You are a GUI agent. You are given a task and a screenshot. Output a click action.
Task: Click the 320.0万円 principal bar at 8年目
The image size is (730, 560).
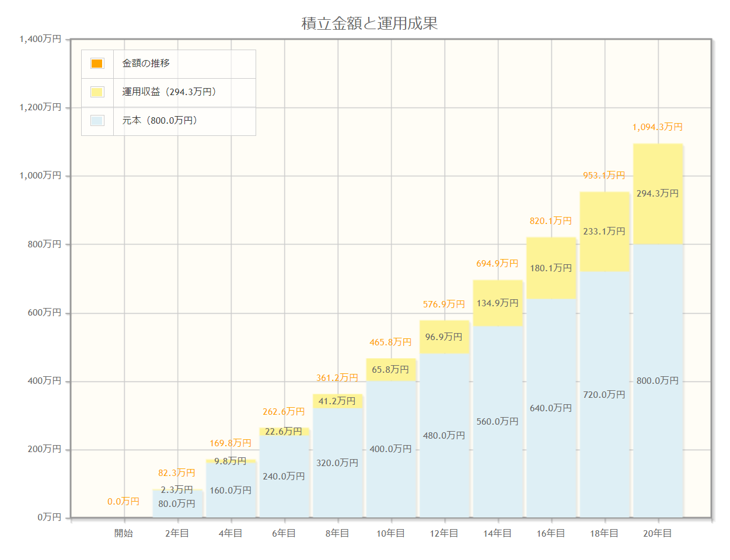click(337, 463)
